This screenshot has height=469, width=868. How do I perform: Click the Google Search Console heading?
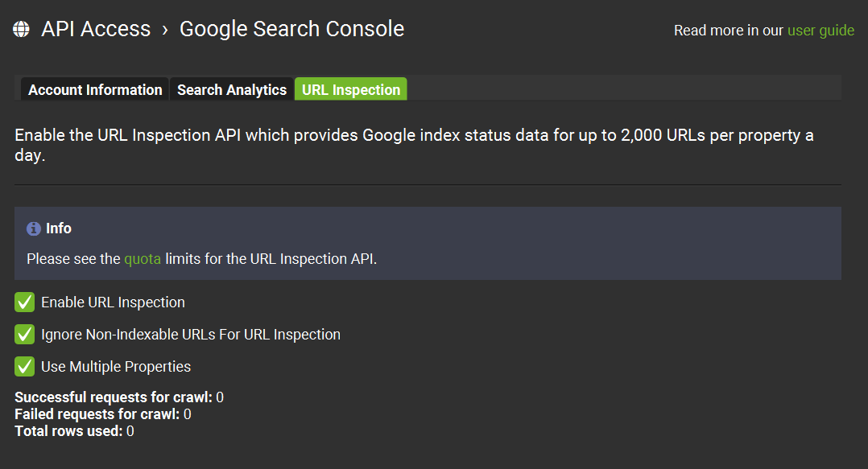click(x=291, y=29)
